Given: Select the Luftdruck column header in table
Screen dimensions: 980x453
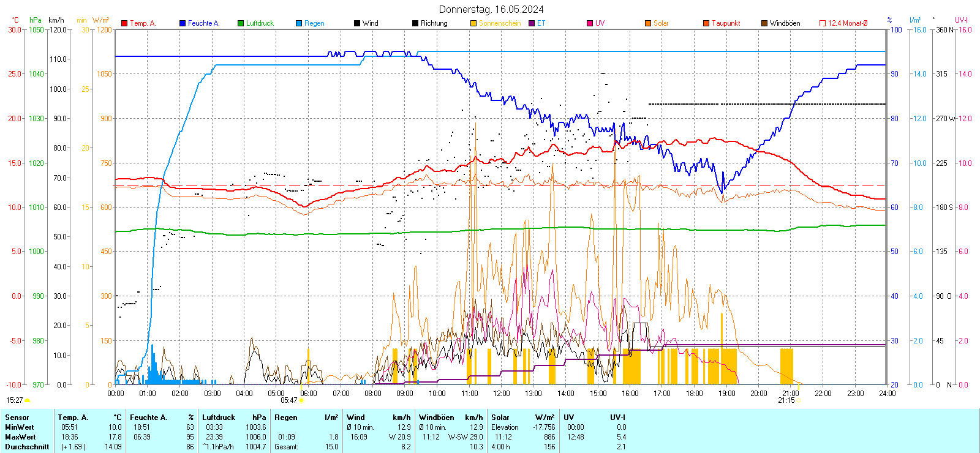Looking at the screenshot, I should [219, 417].
